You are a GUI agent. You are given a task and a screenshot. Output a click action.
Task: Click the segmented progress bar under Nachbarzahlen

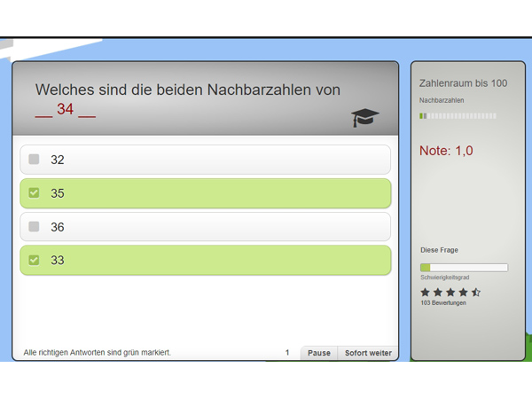(458, 116)
